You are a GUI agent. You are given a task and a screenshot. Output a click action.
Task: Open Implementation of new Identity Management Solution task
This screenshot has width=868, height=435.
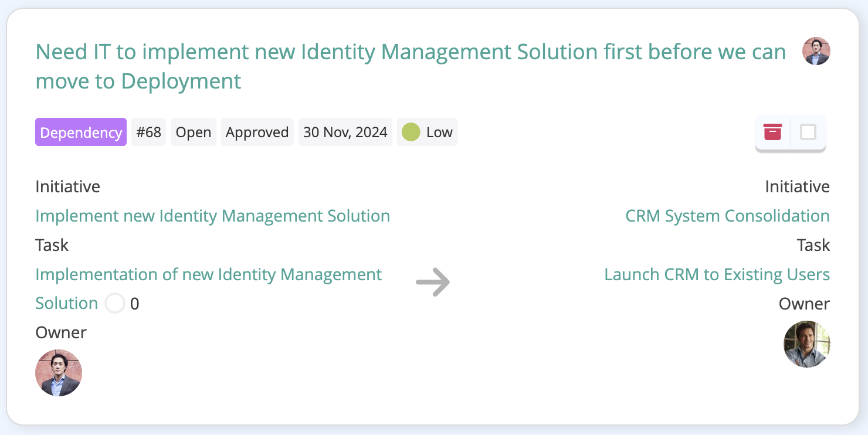(x=209, y=288)
